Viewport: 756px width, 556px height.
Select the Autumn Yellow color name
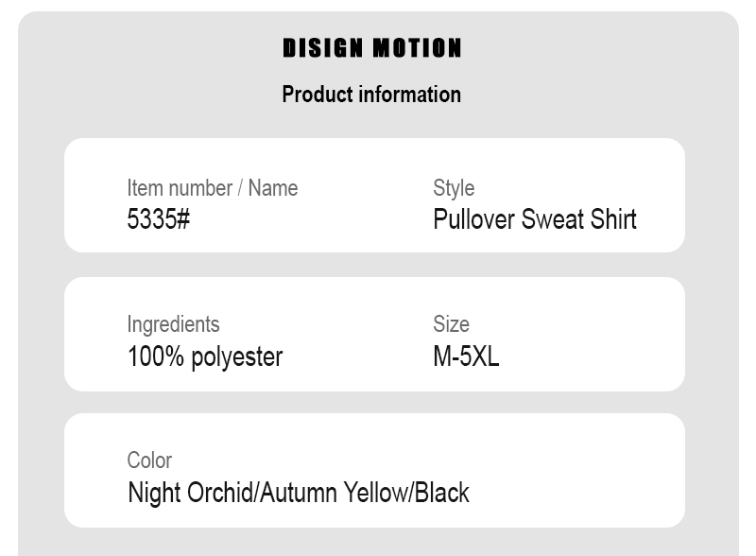[334, 493]
